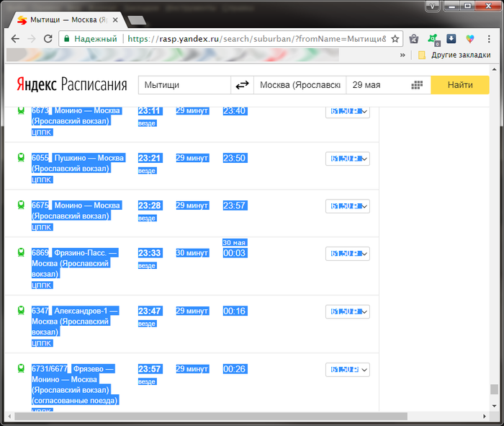
Task: Open the colorful heart extension icon
Action: [x=470, y=39]
